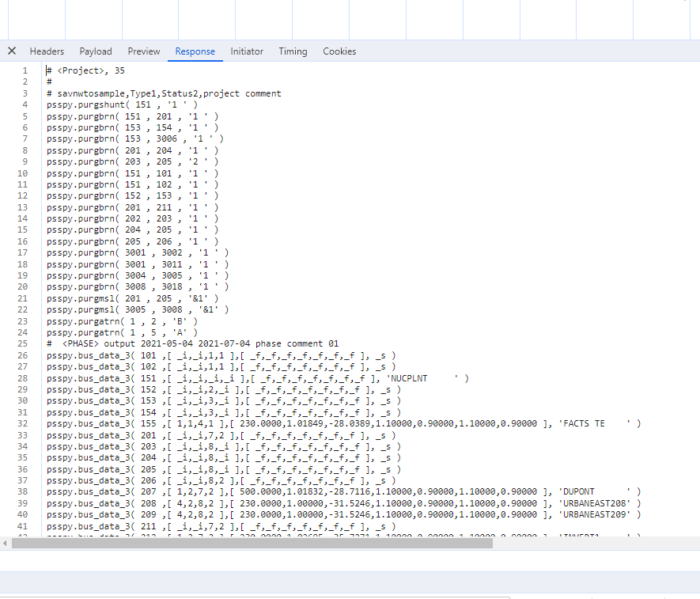700x599 pixels.
Task: Click line number 1 in the gutter
Action: 25,70
